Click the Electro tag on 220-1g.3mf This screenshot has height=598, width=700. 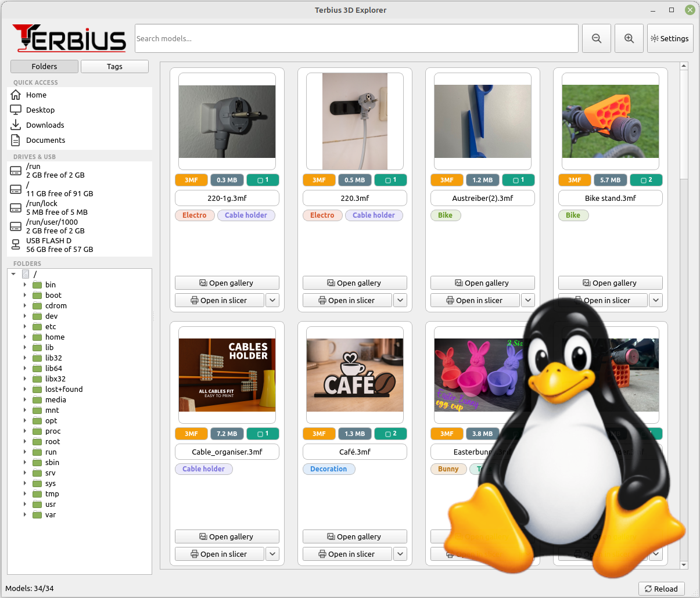[194, 215]
